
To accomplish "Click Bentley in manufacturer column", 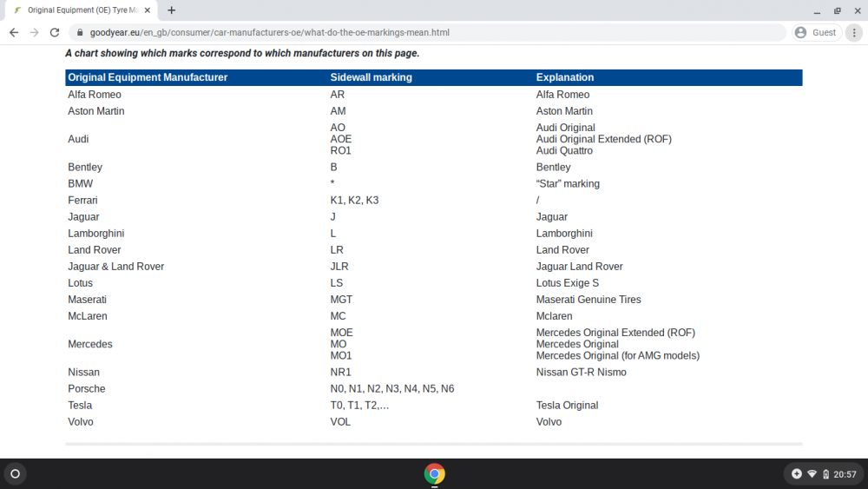I will 85,168.
